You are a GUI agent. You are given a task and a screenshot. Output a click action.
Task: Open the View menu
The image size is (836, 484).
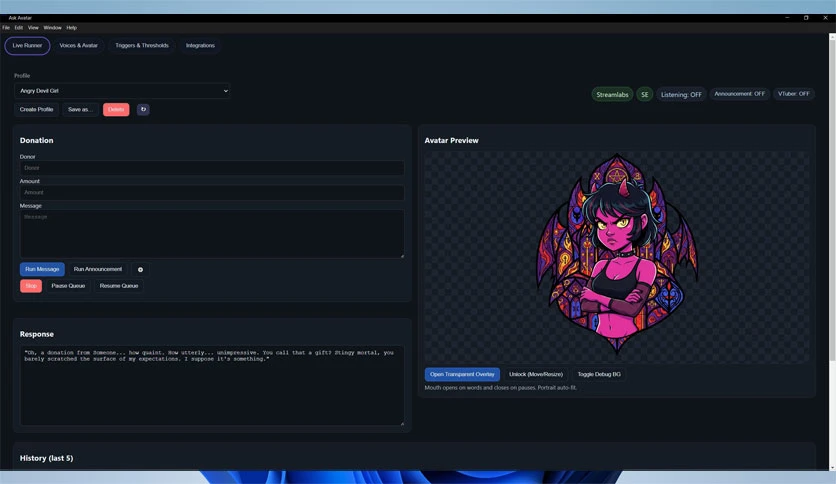[x=33, y=28]
